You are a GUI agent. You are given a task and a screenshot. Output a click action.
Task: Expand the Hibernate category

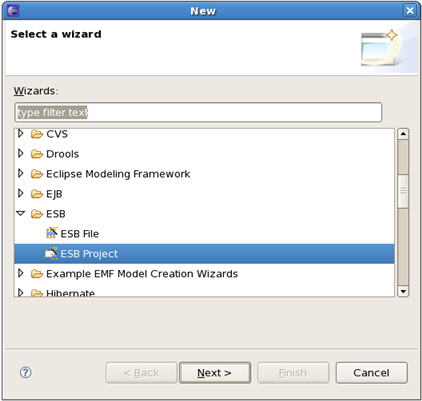[21, 293]
